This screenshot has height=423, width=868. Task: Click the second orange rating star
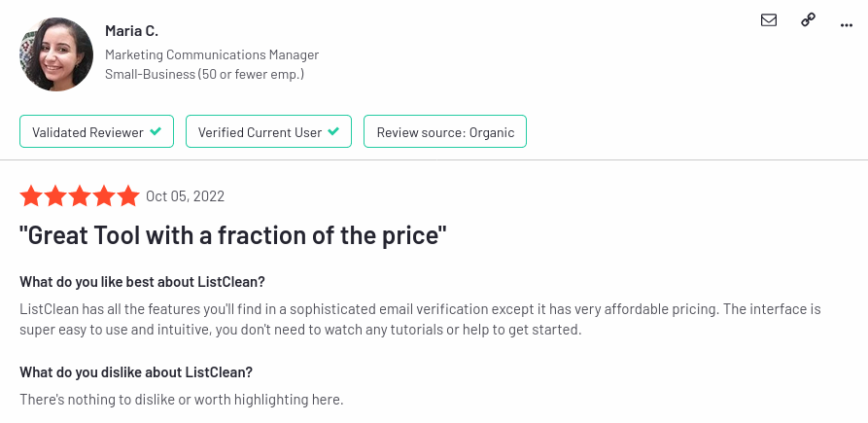click(55, 196)
